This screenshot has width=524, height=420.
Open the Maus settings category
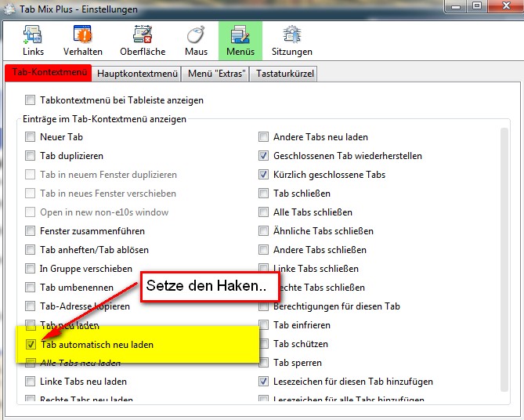point(196,41)
